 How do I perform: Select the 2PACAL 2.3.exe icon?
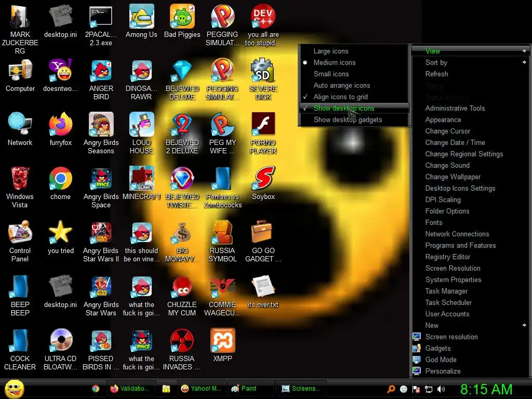point(101,25)
